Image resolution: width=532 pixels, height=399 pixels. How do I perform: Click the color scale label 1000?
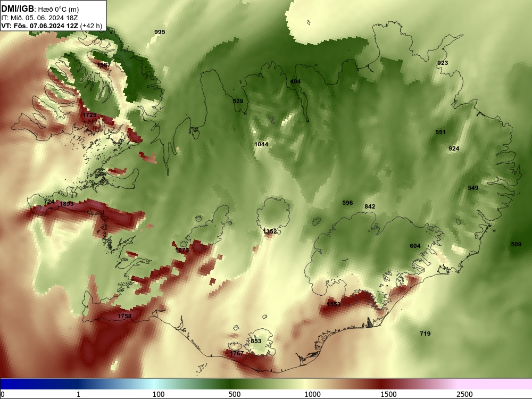click(x=312, y=394)
